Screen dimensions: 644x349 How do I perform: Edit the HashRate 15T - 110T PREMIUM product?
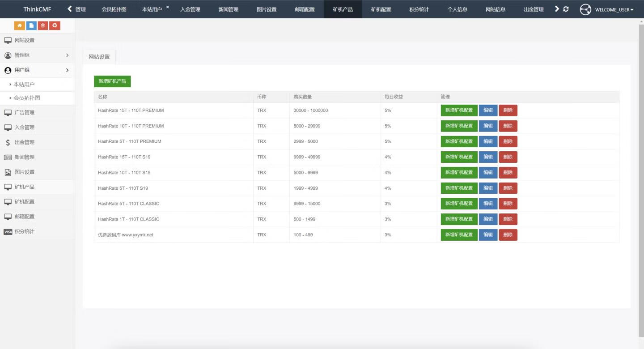[x=488, y=111]
